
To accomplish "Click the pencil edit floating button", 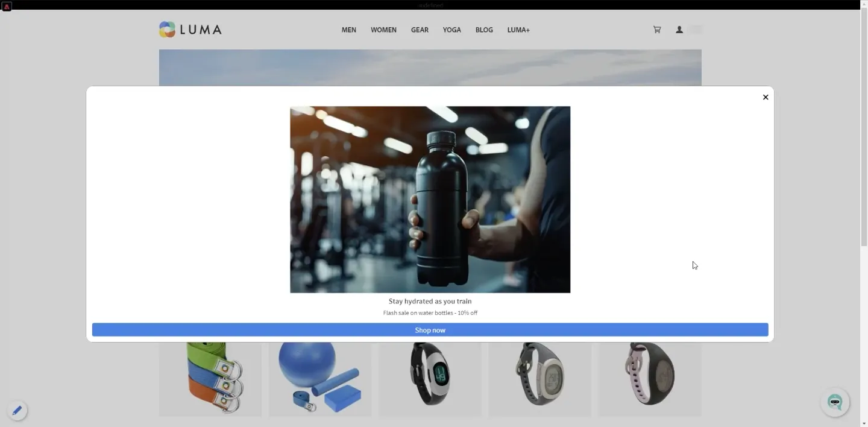I will coord(17,411).
